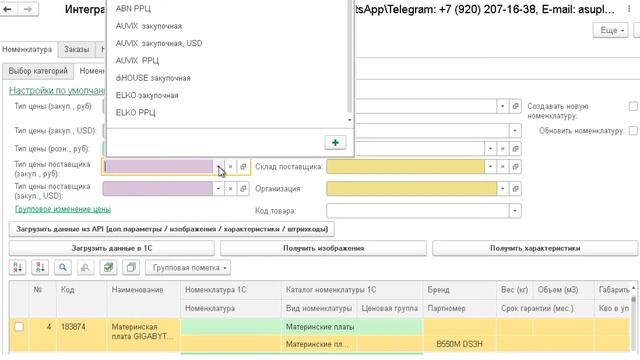Expand the Код товара dropdown
Image resolution: width=640 pixels, height=360 pixels.
[515, 211]
